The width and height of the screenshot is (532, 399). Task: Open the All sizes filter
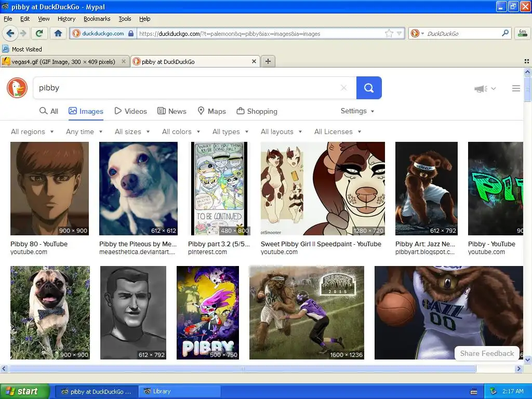[132, 131]
